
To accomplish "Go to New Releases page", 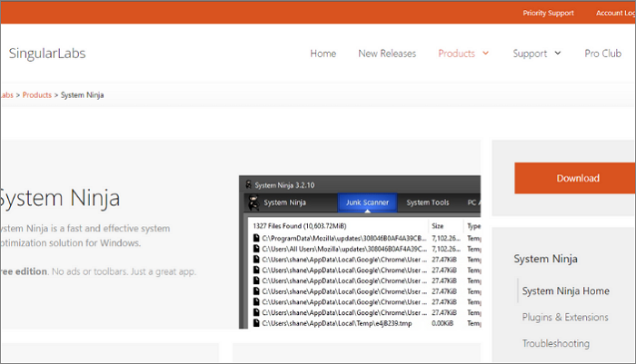I will [387, 54].
